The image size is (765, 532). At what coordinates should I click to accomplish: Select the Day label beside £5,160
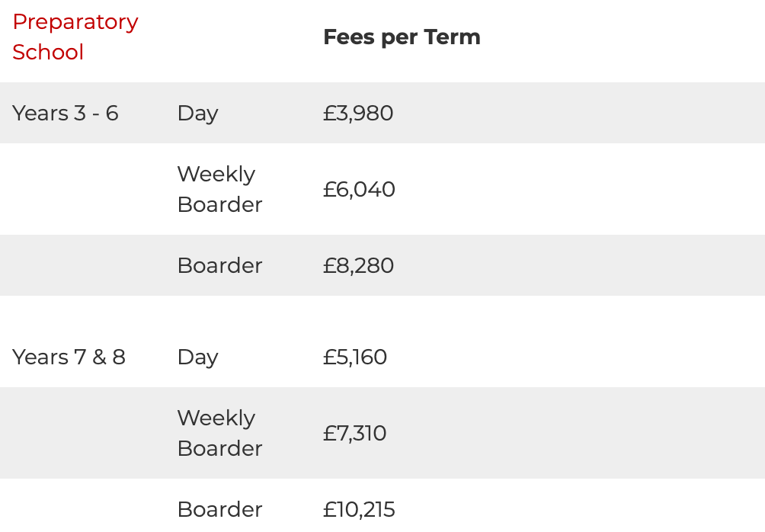(197, 357)
